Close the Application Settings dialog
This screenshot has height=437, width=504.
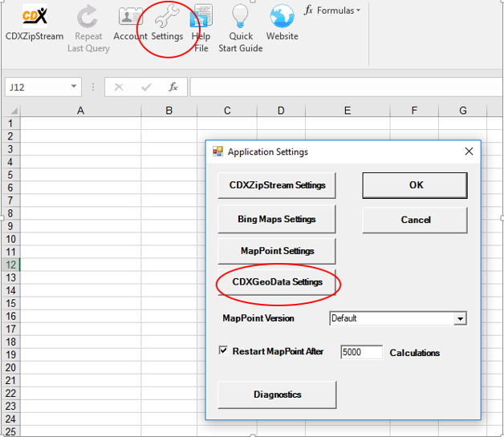469,152
